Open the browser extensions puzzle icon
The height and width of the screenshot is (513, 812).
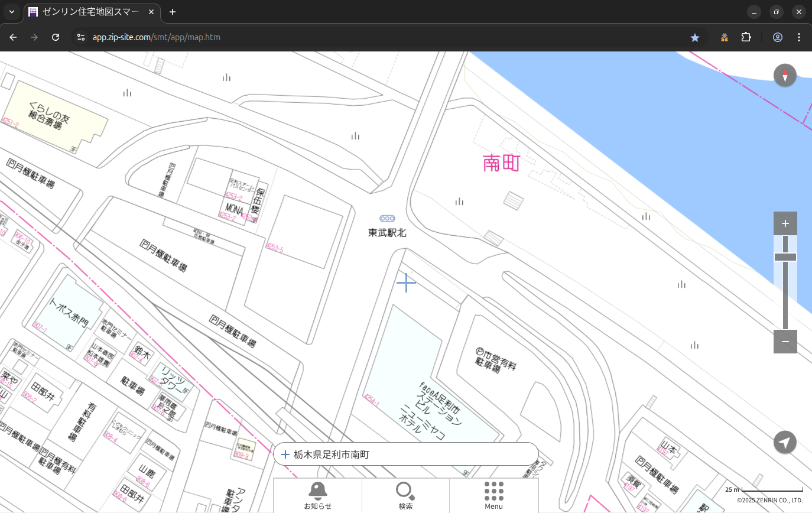[746, 37]
